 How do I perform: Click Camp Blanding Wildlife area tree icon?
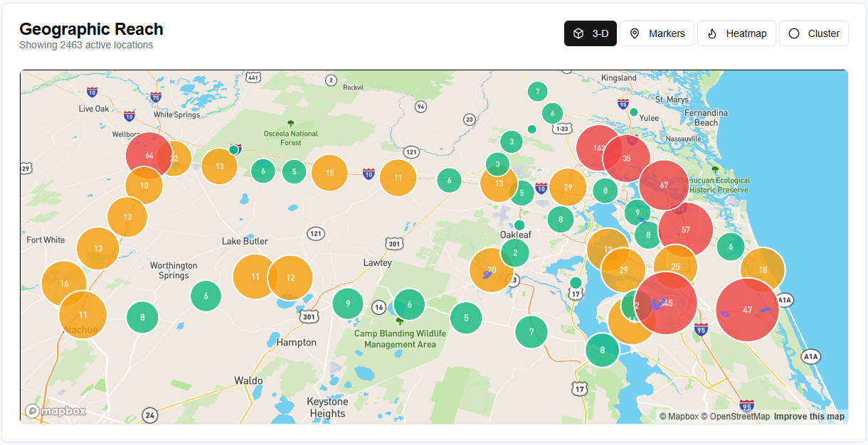[399, 321]
